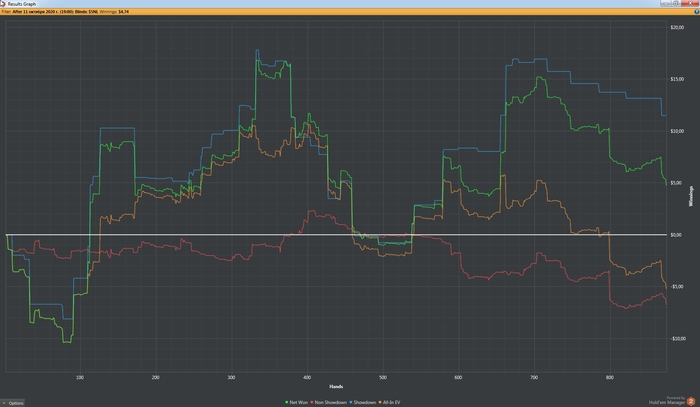Screen dimensions: 700x407
Task: Click the 700 hands axis tick label
Action: pyautogui.click(x=534, y=378)
